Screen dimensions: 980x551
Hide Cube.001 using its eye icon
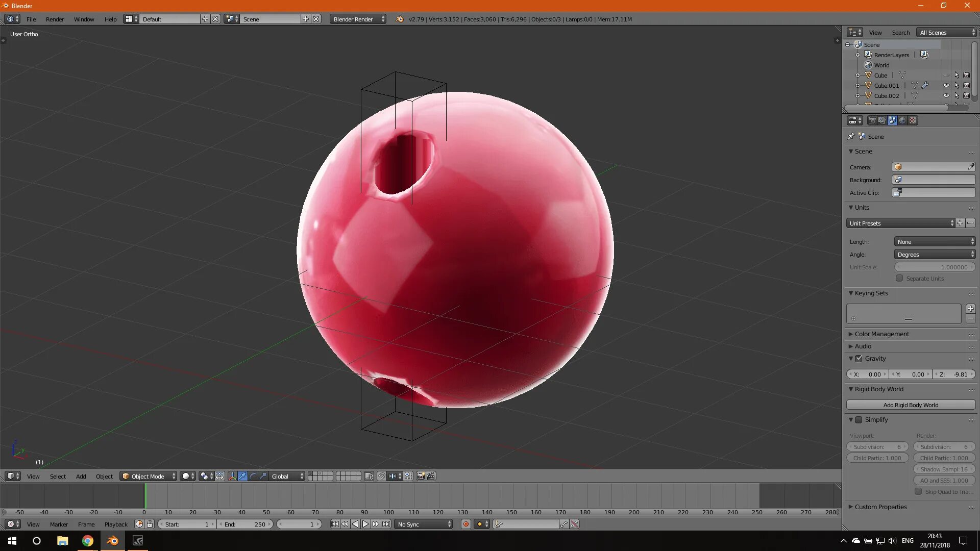(x=946, y=85)
